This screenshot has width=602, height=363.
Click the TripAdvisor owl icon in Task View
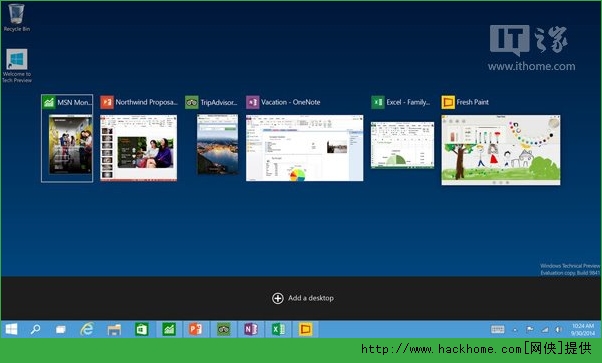coord(192,102)
